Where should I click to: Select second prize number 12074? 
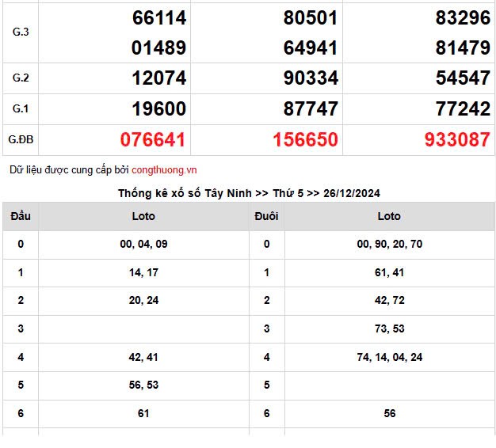point(159,78)
